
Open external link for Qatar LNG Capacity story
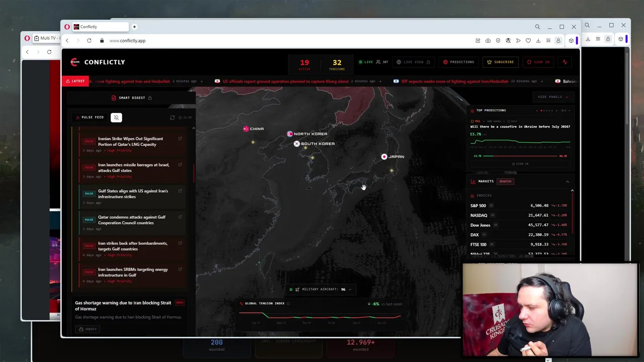[x=180, y=139]
